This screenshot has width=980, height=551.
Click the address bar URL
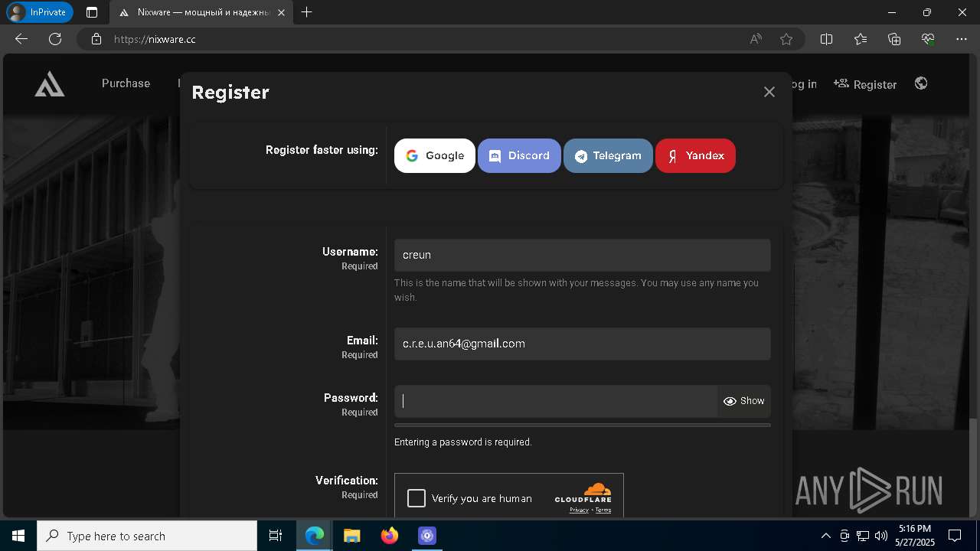coord(155,39)
